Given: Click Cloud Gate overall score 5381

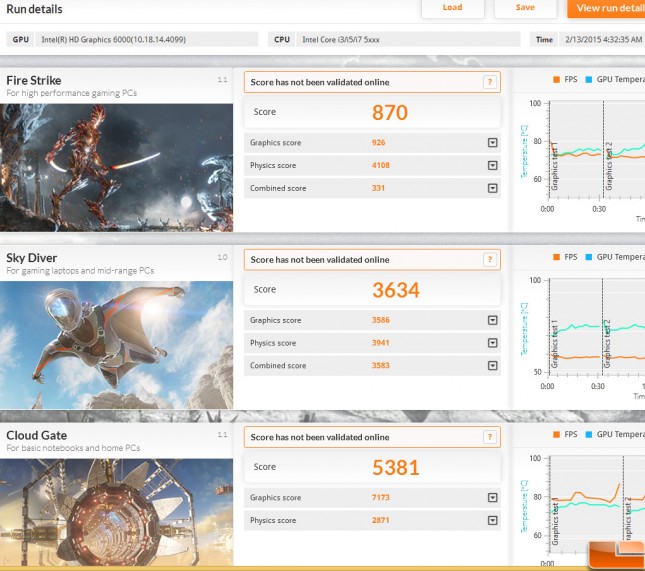Looking at the screenshot, I should coord(396,467).
